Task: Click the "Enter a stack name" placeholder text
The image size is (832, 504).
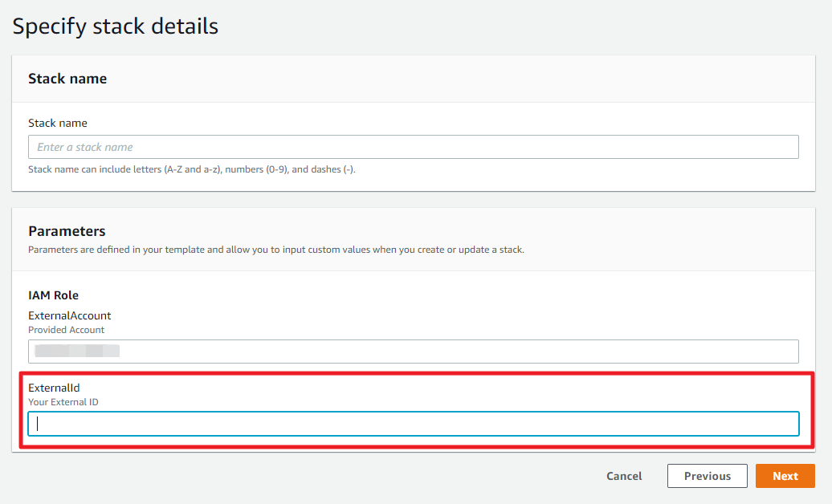Action: tap(85, 147)
